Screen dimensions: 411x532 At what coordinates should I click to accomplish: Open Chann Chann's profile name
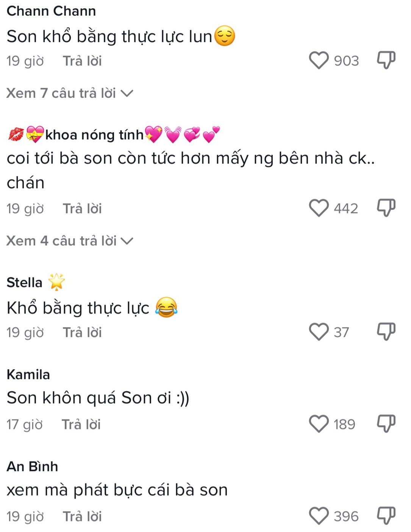[51, 11]
